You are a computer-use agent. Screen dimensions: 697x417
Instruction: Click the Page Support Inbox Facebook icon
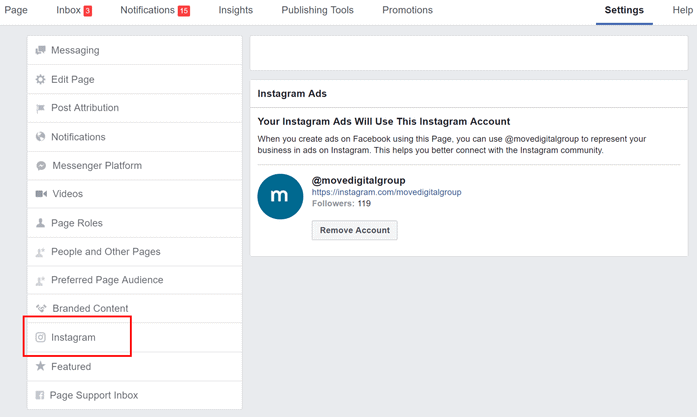click(40, 395)
